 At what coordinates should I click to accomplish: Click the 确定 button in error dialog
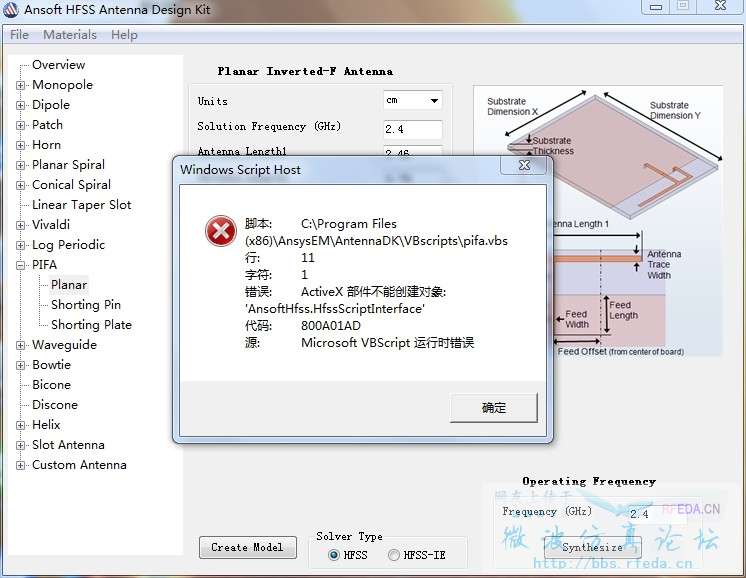[x=494, y=408]
